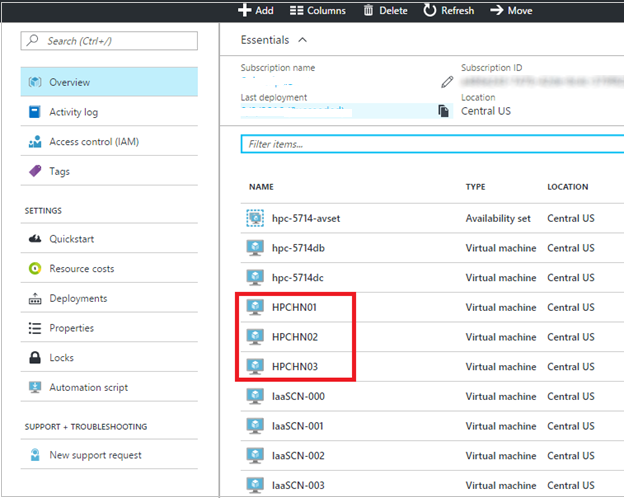Open IaaSCN-003 virtual machine
Screen dimensions: 624x498
[298, 485]
